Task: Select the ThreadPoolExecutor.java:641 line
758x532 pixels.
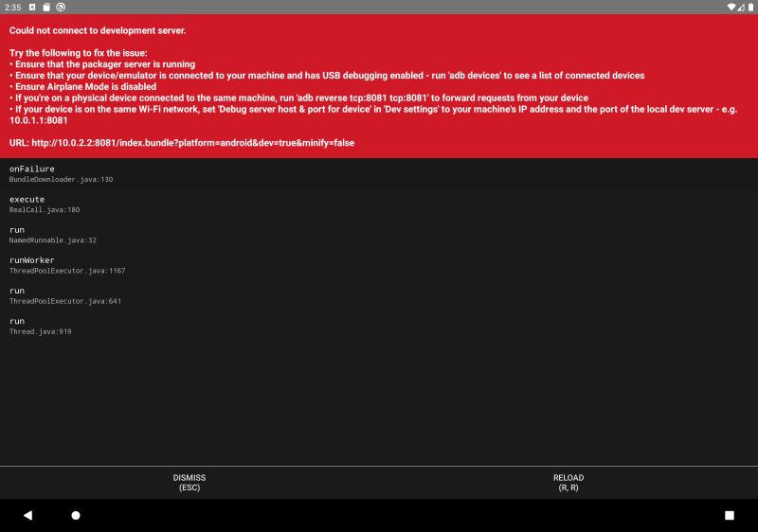Action: [x=65, y=301]
